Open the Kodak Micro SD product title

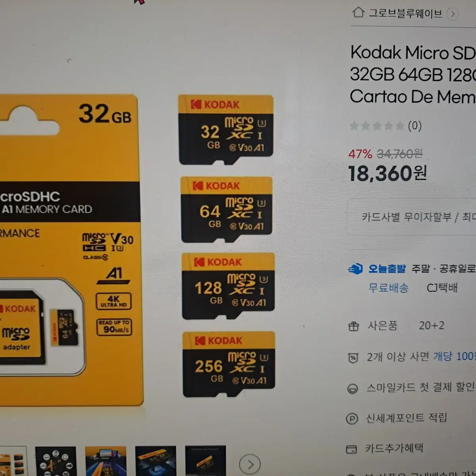click(413, 75)
